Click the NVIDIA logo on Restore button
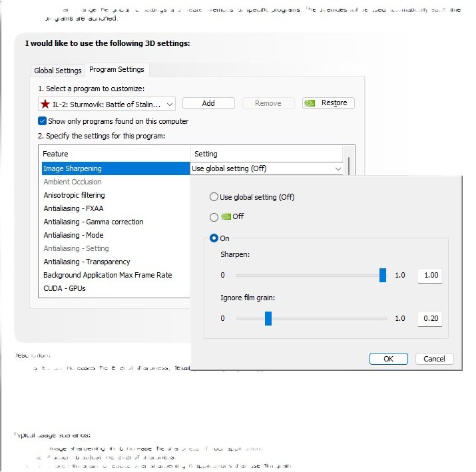Viewport: 476px width, 472px height. point(310,103)
